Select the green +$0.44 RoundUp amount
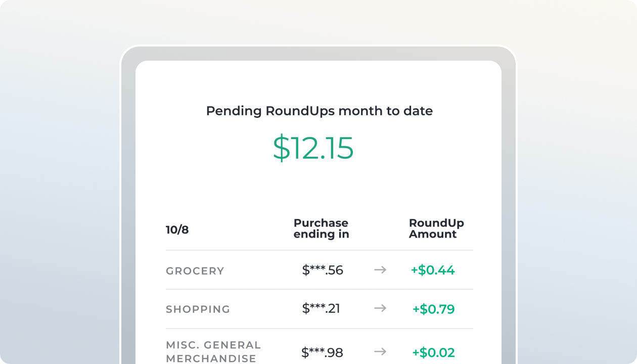The image size is (637, 364). pyautogui.click(x=433, y=270)
